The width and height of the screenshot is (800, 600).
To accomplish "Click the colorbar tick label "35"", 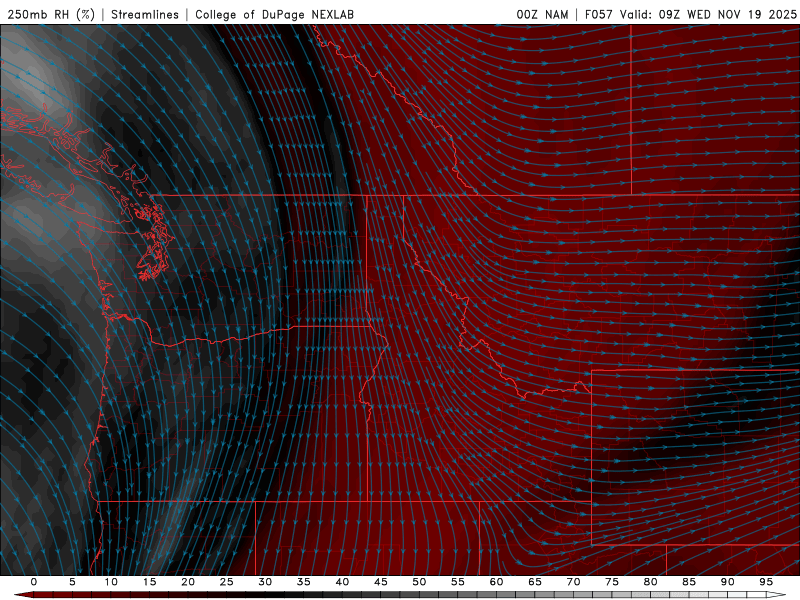I will (304, 582).
